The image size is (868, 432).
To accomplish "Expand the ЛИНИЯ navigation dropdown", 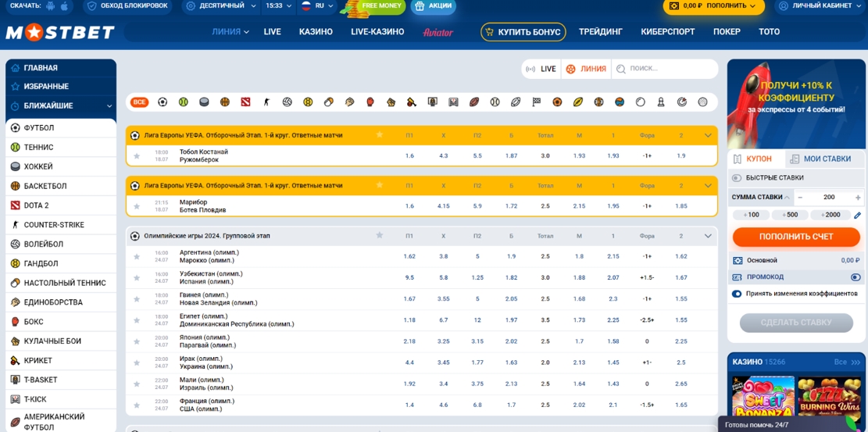I will click(230, 32).
